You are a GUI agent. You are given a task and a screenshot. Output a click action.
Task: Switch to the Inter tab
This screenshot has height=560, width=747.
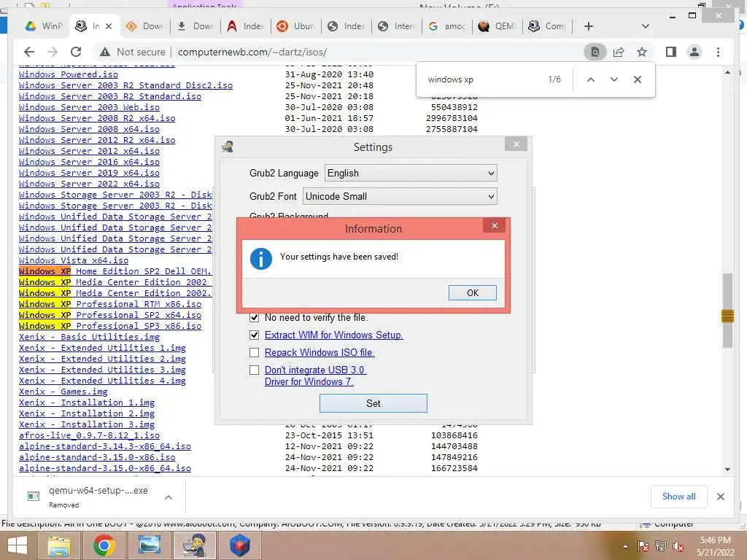[396, 26]
